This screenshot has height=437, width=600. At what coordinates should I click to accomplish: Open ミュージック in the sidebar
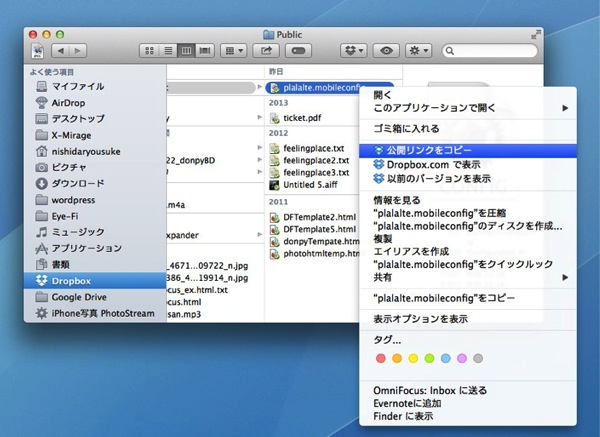(x=95, y=232)
